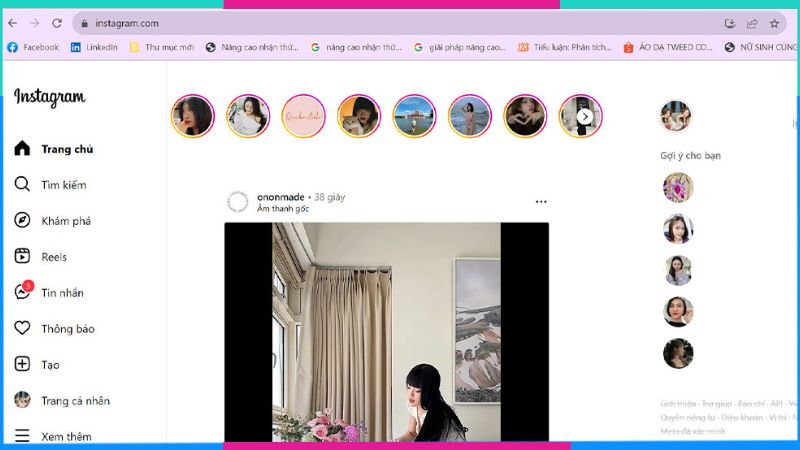Reload the page in the browser
This screenshot has width=800, height=450.
(57, 23)
